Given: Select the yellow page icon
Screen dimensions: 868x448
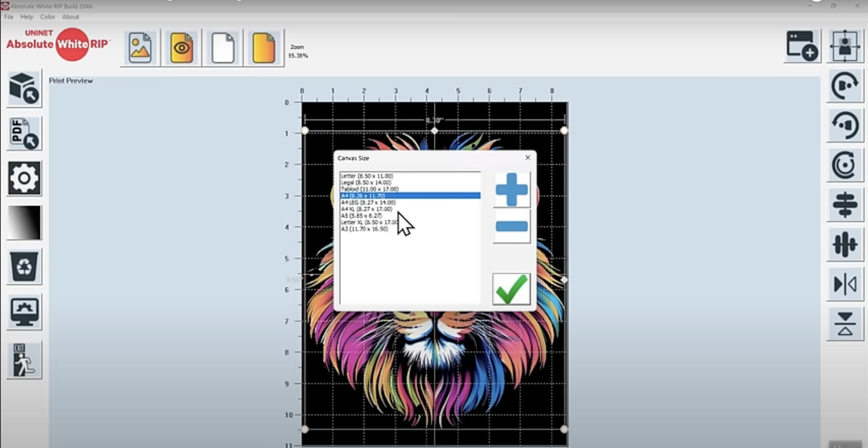Looking at the screenshot, I should point(263,48).
